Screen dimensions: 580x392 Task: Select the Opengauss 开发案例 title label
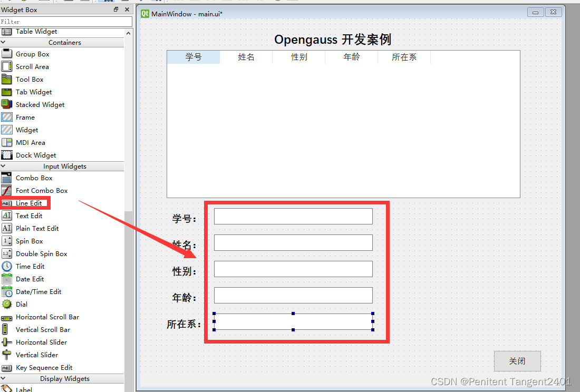point(333,40)
